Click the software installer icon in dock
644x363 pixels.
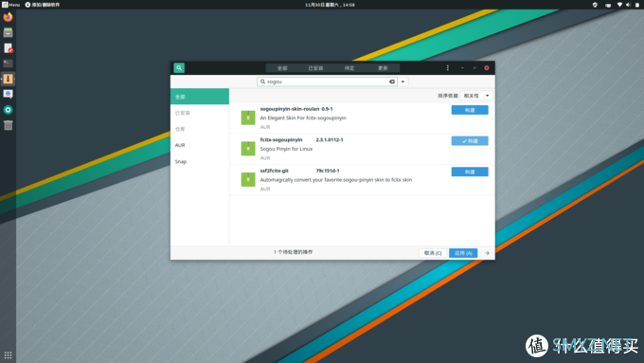coord(8,79)
